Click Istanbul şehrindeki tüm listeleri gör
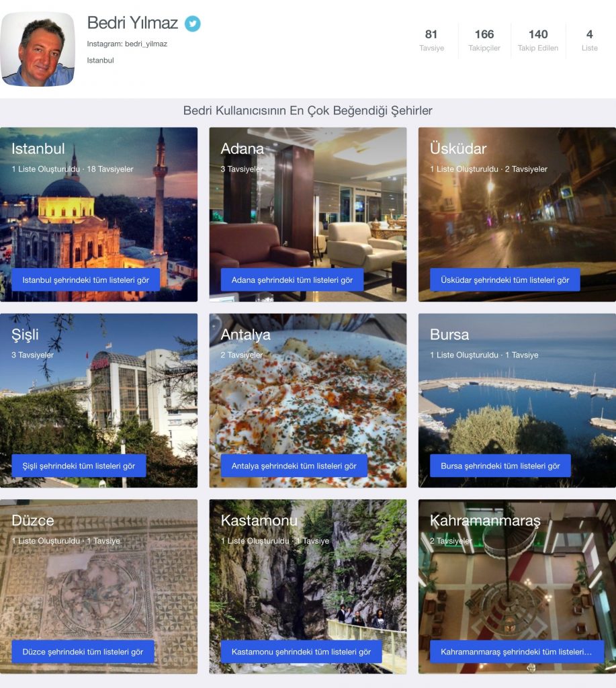This screenshot has width=616, height=688. coord(85,280)
